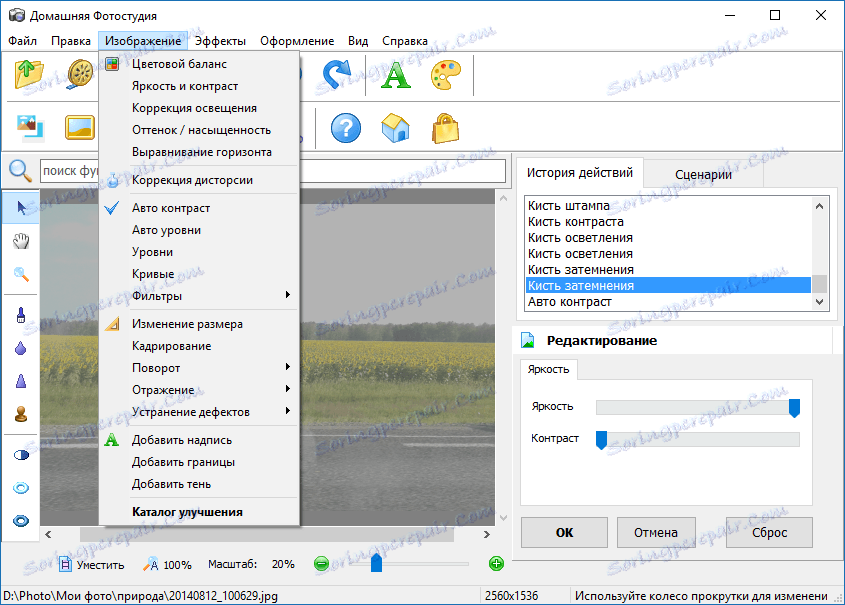Open the Эффекты menu

tap(219, 41)
